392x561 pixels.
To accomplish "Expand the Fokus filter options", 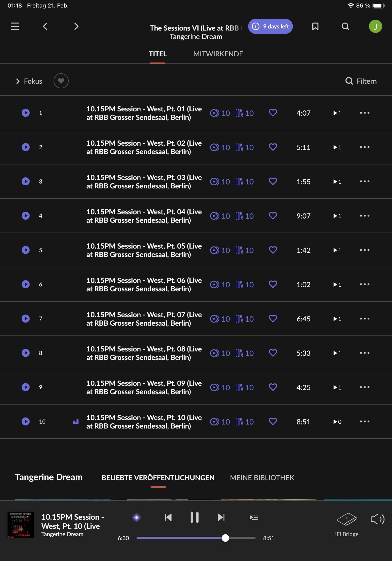I will click(29, 81).
